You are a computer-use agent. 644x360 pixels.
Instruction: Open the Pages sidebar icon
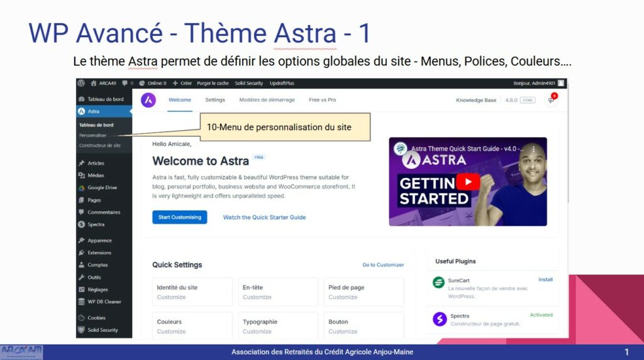81,200
